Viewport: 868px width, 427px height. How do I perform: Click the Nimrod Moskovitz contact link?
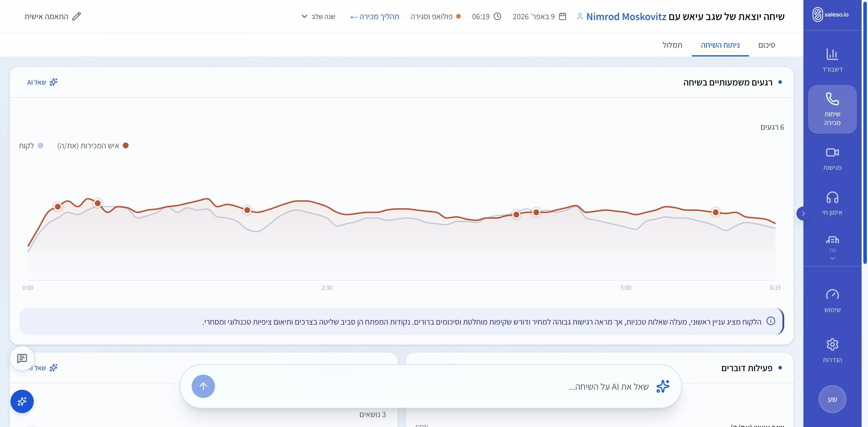(x=626, y=17)
